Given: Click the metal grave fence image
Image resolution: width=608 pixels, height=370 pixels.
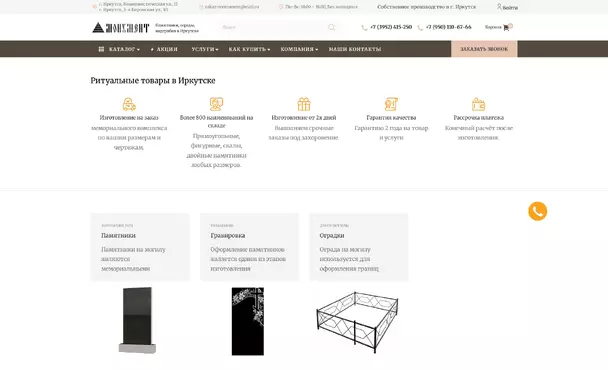Looking at the screenshot, I should pos(357,322).
